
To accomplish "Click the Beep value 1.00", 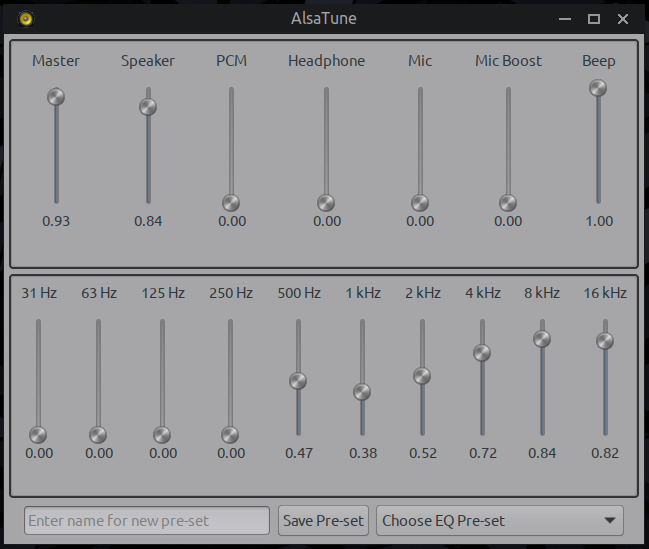I will coord(599,221).
